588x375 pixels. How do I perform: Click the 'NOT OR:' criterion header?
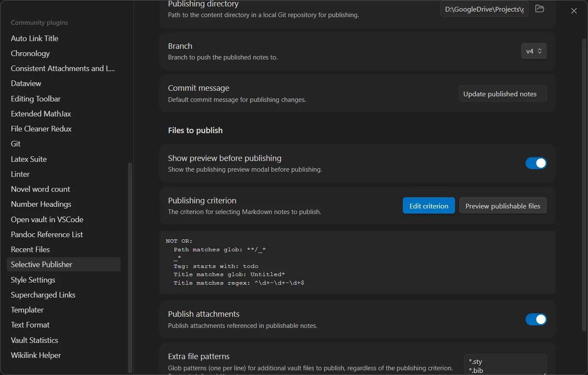(x=179, y=241)
